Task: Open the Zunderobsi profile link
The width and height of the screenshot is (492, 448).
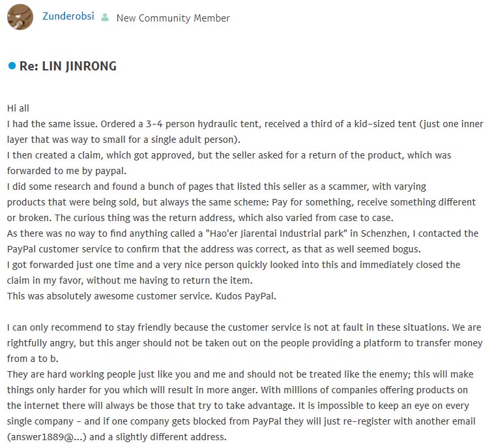Action: pyautogui.click(x=68, y=17)
